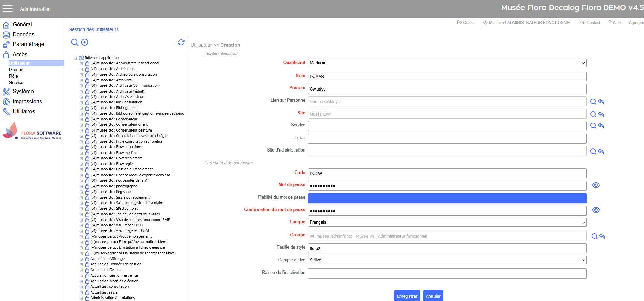The height and width of the screenshot is (301, 644).
Task: Click the Enregistrer button
Action: (x=407, y=296)
